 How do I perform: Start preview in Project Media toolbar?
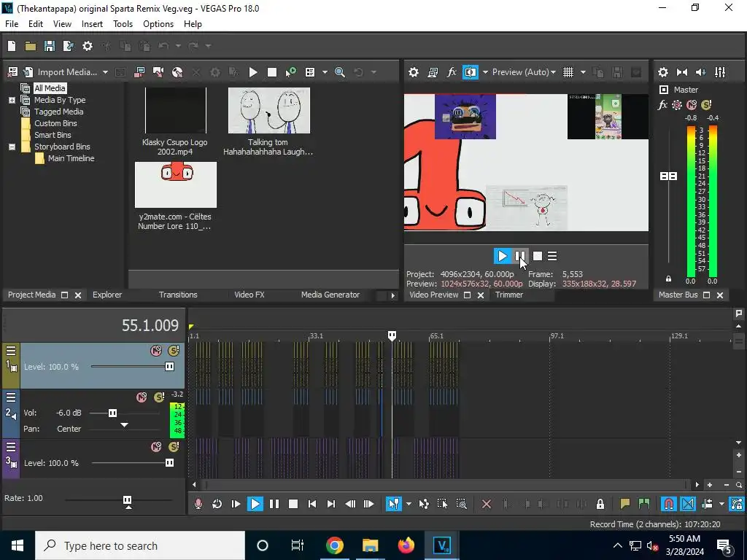click(x=253, y=72)
